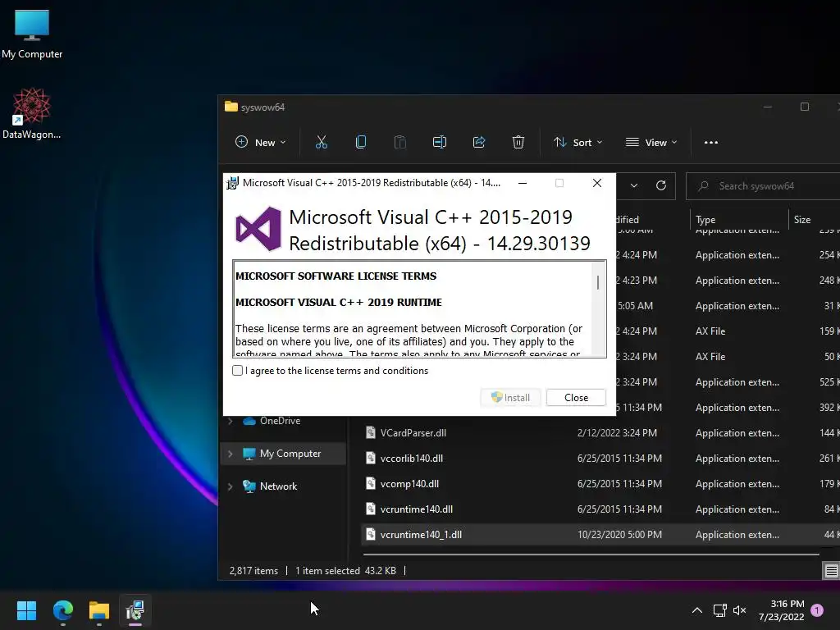Screen dimensions: 840x630
Task: Select the vcruntime140_1.dll file
Action: pos(421,535)
